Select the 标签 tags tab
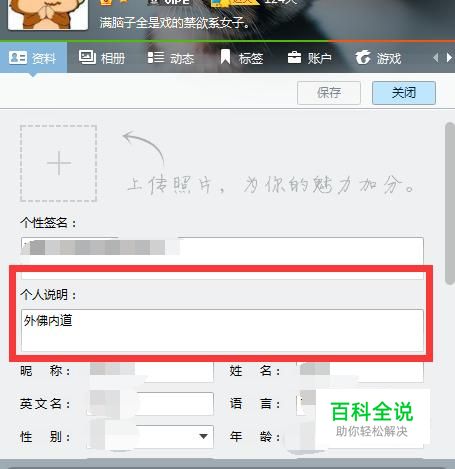The image size is (455, 469). pyautogui.click(x=242, y=58)
